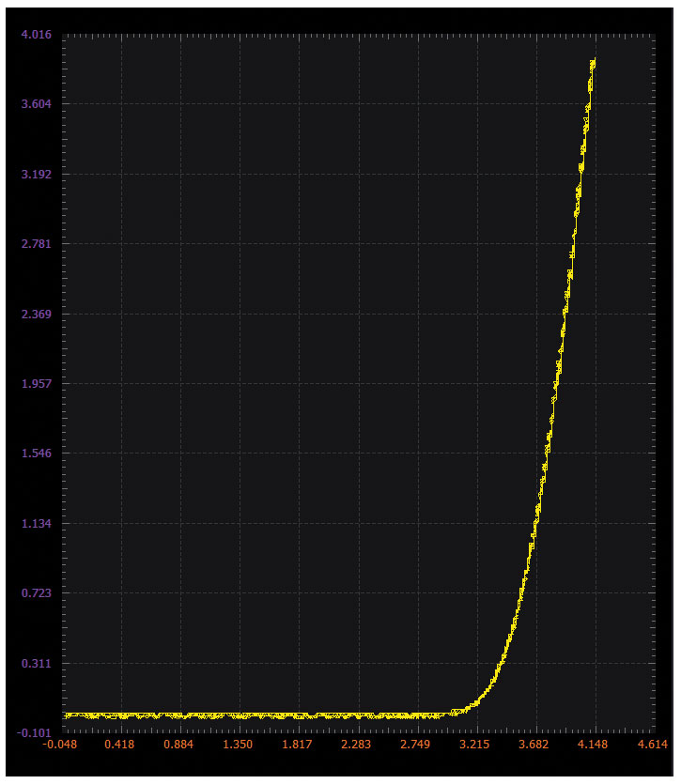This screenshot has width=681, height=784.
Task: Click the 2.369 y-axis label
Action: [36, 315]
